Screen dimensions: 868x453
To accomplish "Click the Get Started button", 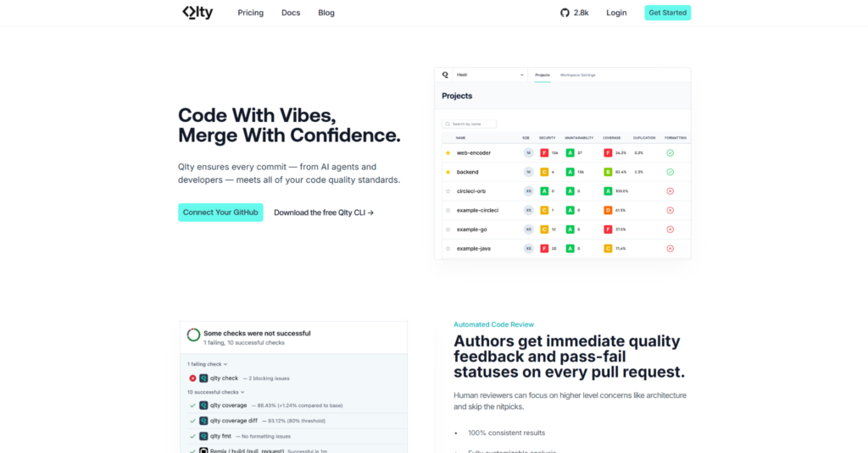I will click(668, 13).
